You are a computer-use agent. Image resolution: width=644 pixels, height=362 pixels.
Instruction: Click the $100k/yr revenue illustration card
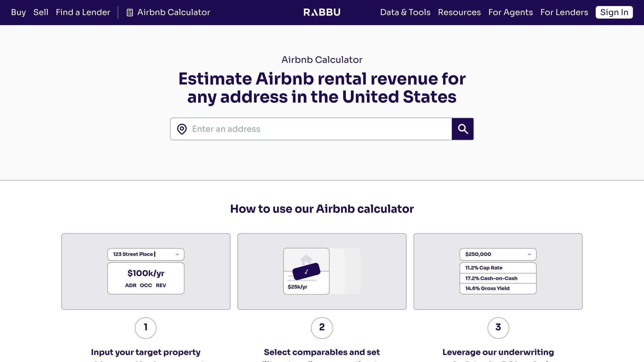pos(146,278)
